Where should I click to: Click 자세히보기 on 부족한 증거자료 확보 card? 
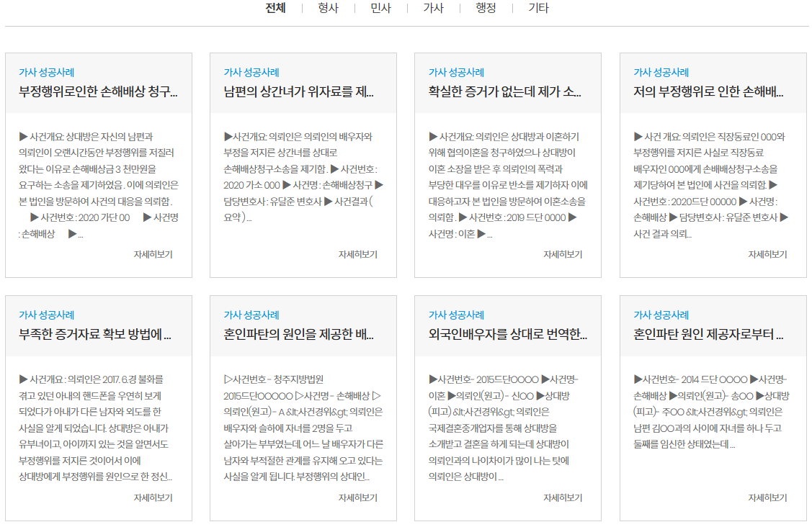coord(153,497)
